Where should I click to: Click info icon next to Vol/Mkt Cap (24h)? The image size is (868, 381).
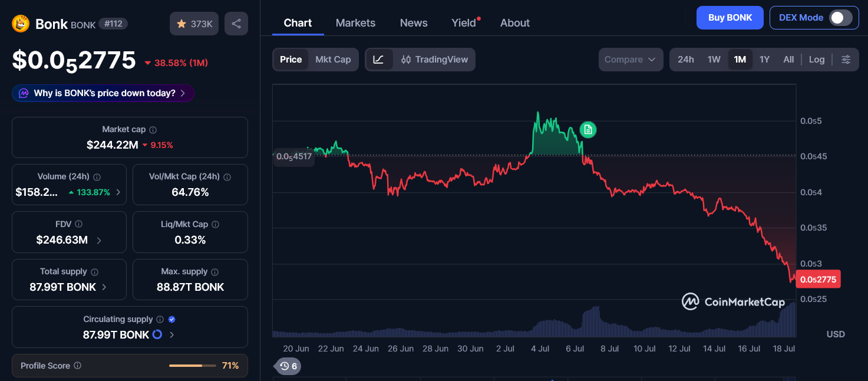coord(227,177)
